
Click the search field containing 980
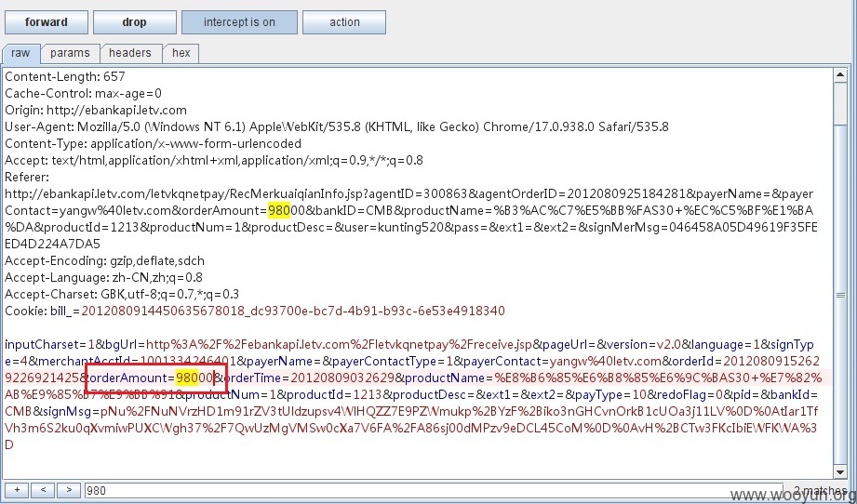434,490
